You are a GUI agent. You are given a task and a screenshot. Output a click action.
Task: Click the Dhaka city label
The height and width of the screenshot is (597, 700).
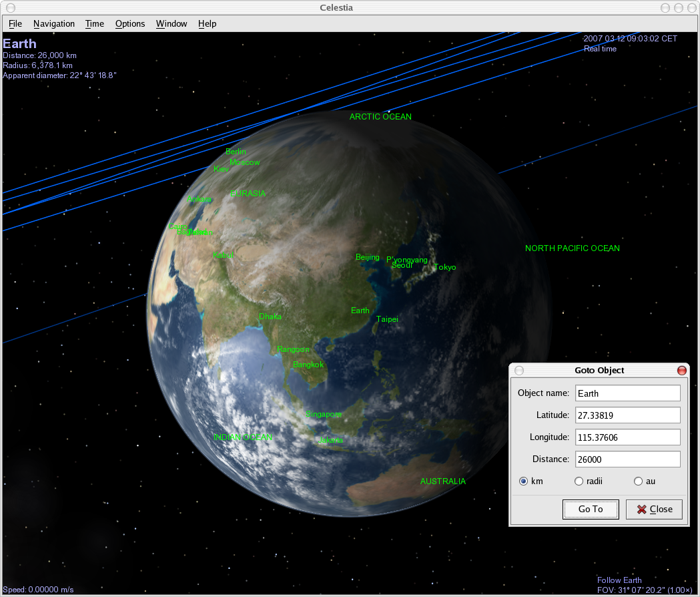click(270, 317)
